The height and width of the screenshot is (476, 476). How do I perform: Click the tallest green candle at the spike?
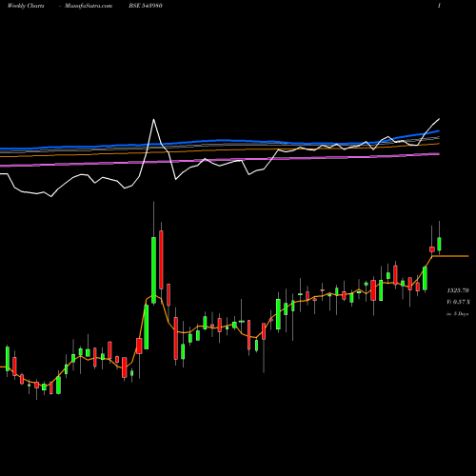click(x=153, y=269)
